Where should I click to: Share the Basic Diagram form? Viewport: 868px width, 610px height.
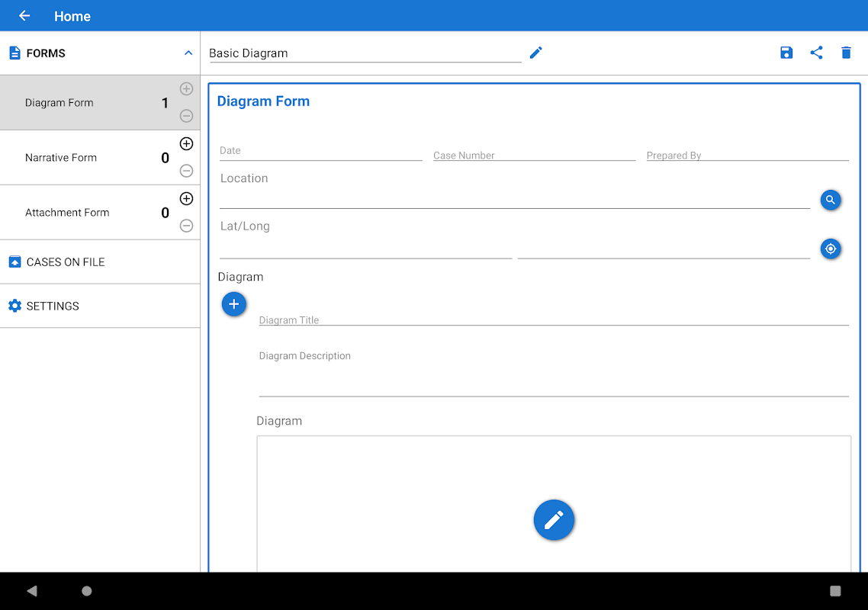tap(816, 53)
